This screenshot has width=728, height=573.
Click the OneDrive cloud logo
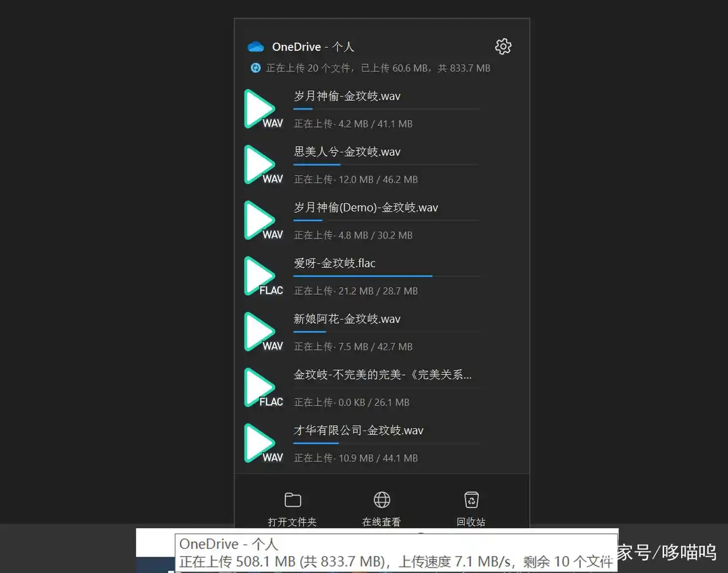click(256, 47)
